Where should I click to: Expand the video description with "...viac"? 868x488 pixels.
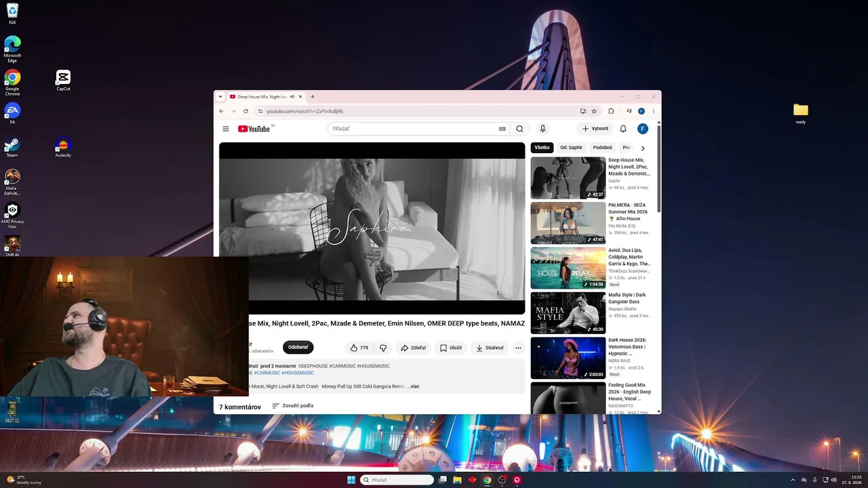coord(413,386)
